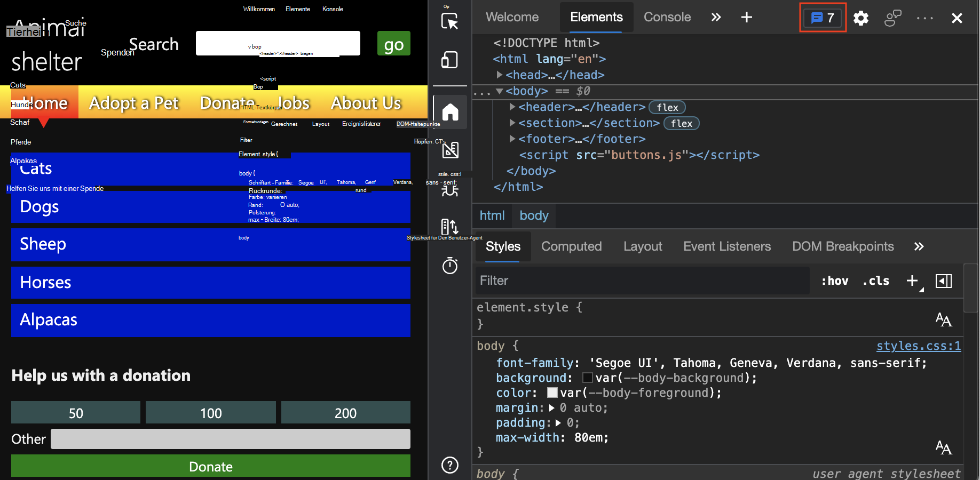Screen dimensions: 980x480
Task: Switch to the Console tab
Action: pos(667,17)
